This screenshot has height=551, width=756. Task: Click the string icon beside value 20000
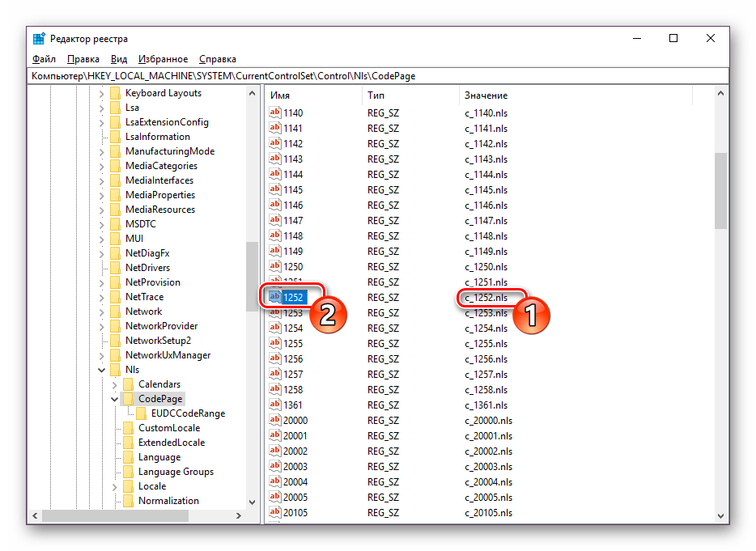pyautogui.click(x=274, y=421)
